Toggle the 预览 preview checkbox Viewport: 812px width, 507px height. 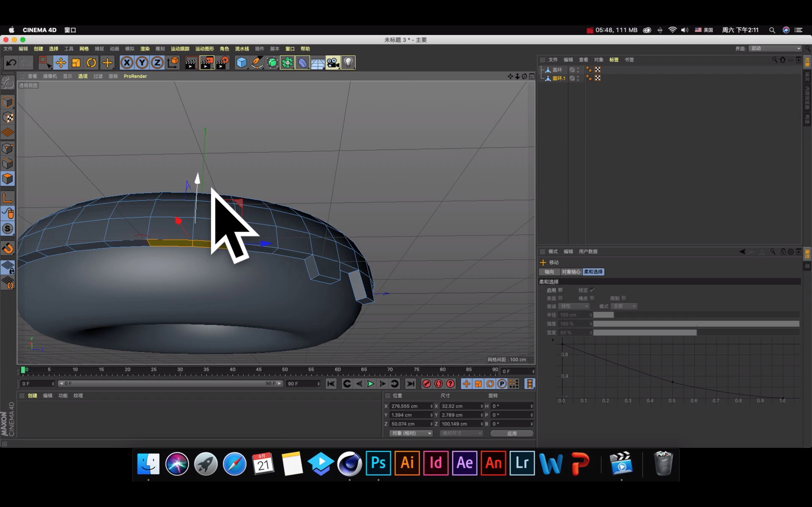coord(592,290)
